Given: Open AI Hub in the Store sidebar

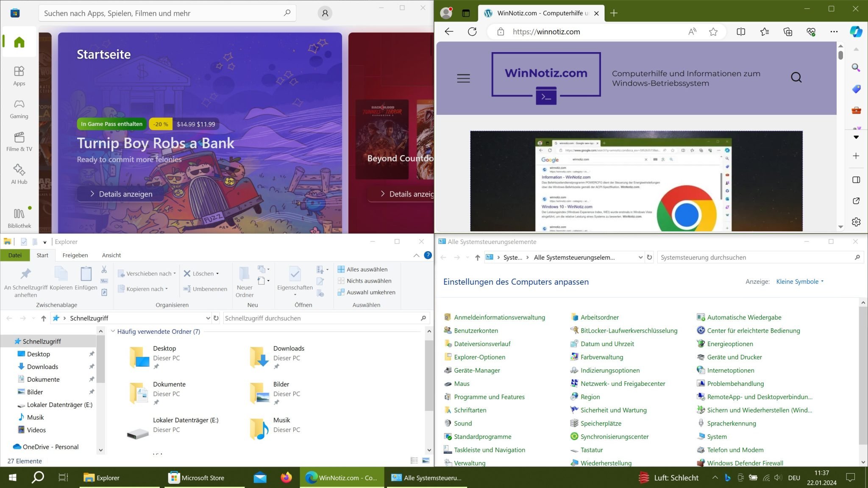Looking at the screenshot, I should tap(19, 175).
